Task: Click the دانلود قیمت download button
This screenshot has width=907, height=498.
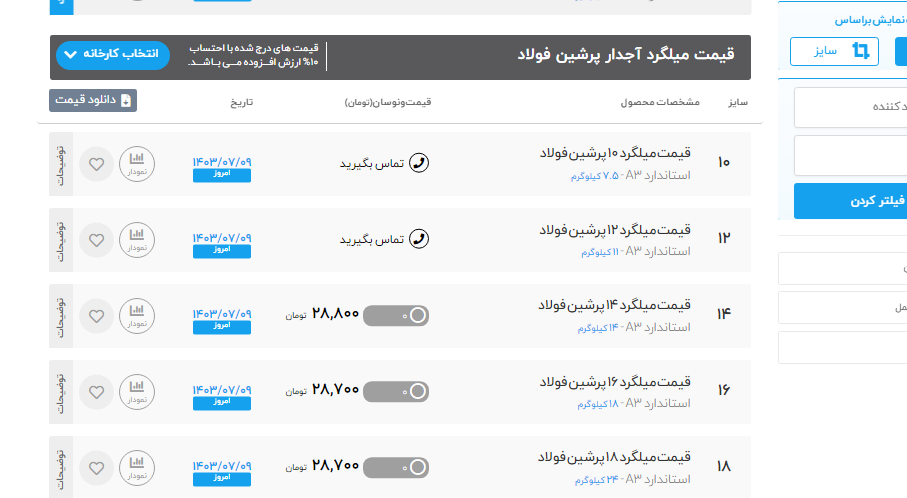Action: pyautogui.click(x=93, y=100)
